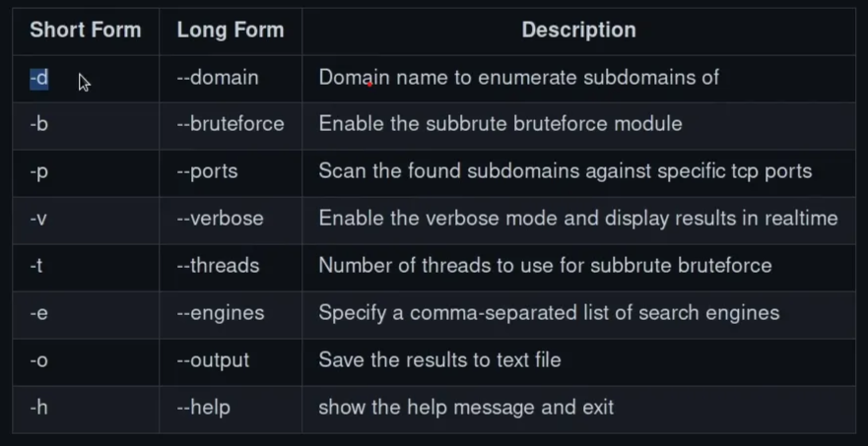
Task: Click the --domain long form text
Action: pyautogui.click(x=218, y=77)
